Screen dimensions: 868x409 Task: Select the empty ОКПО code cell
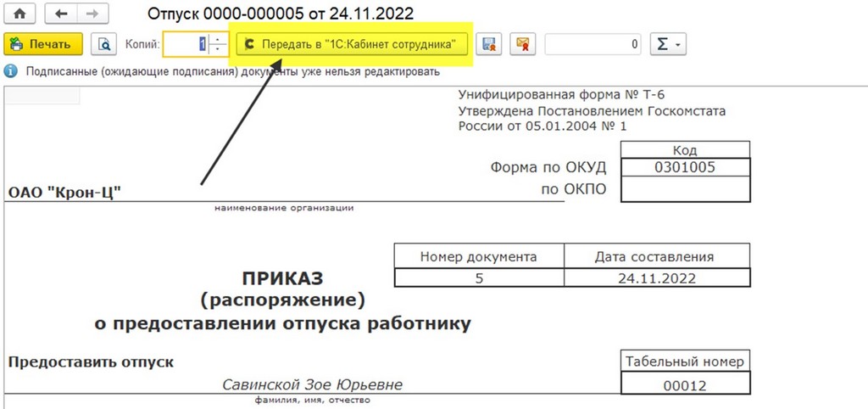point(685,189)
